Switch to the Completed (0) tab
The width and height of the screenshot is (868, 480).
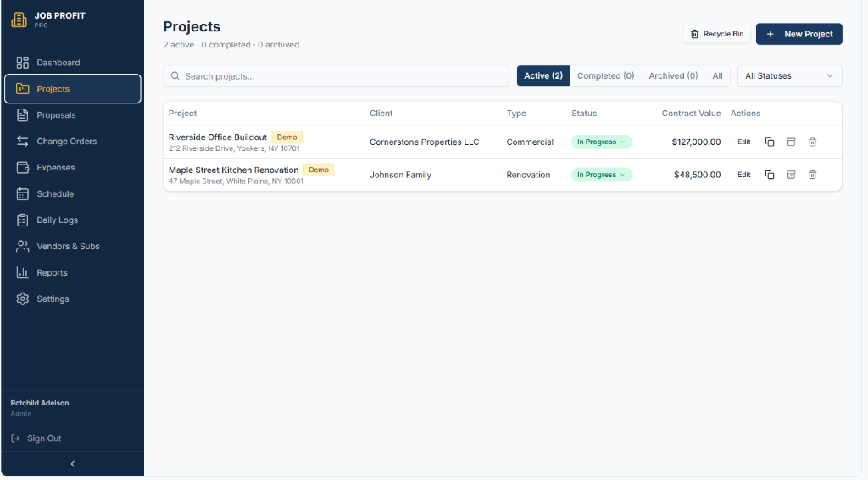[605, 75]
